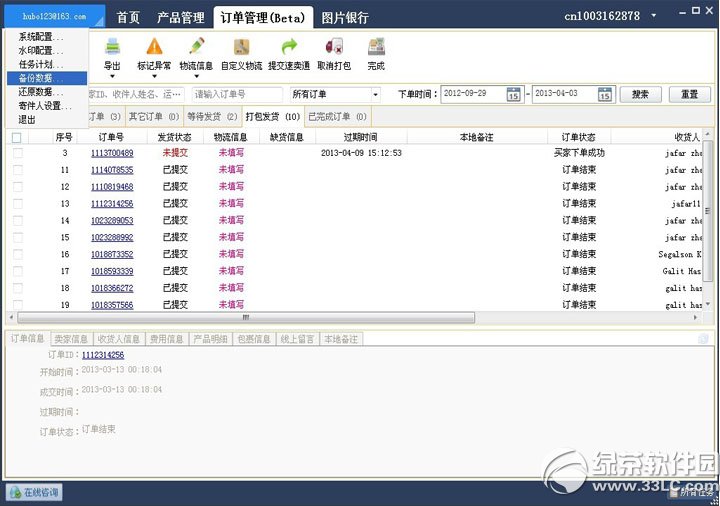Open Logistics Info (物流信息) pencil icon
The height and width of the screenshot is (506, 720).
197,46
